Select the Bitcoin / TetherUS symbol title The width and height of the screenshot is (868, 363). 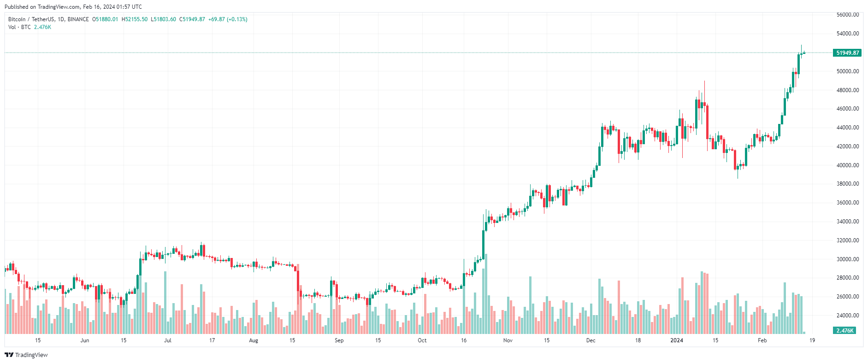(x=48, y=19)
